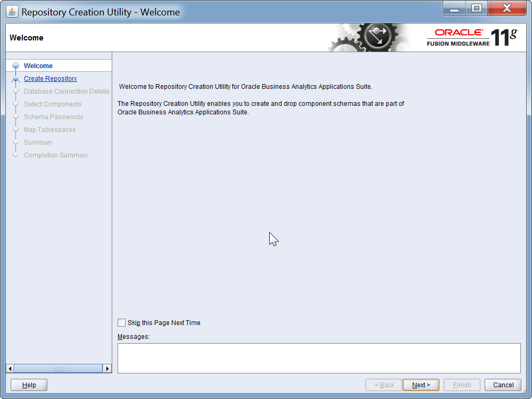Screen dimensions: 532x399
Task: Click the Java icon in the title bar
Action: pos(12,12)
